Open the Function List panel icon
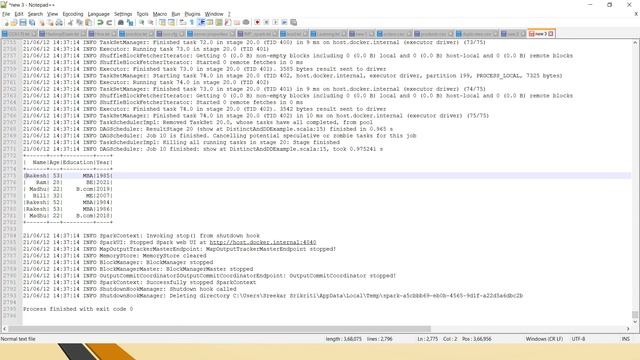This screenshot has width=640, height=360. [x=228, y=22]
